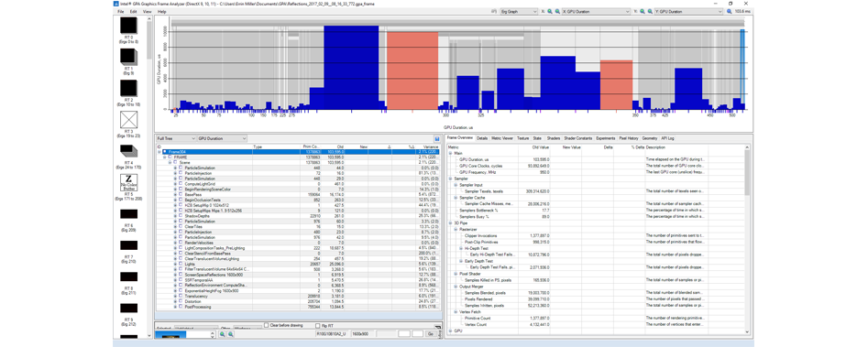The width and height of the screenshot is (868, 347).
Task: Enable Clear before drawing checkbox
Action: 267,325
